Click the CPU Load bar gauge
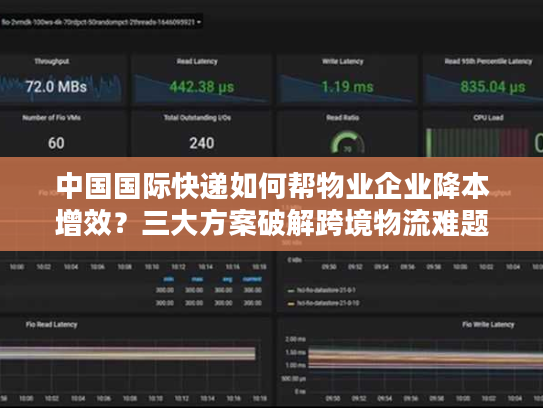543x408 pixels. [x=477, y=142]
